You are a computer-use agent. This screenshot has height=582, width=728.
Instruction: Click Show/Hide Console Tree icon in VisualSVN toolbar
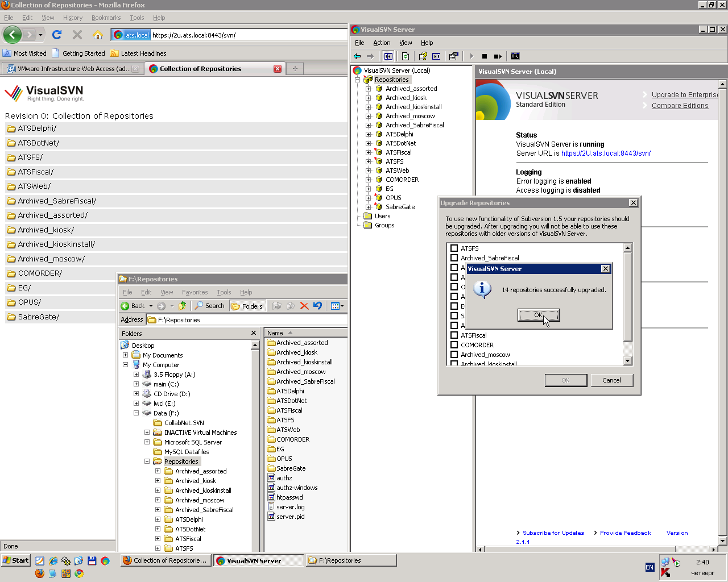click(388, 56)
